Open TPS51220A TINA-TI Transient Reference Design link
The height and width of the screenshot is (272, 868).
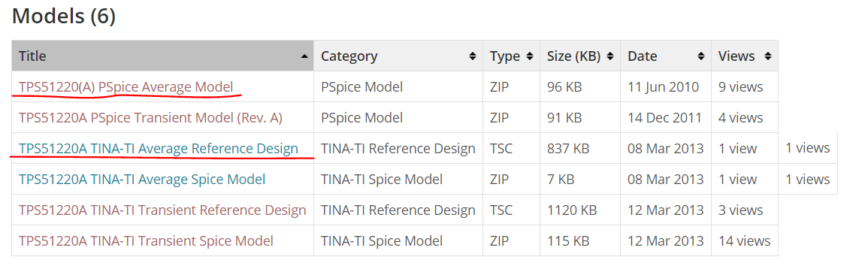click(162, 210)
